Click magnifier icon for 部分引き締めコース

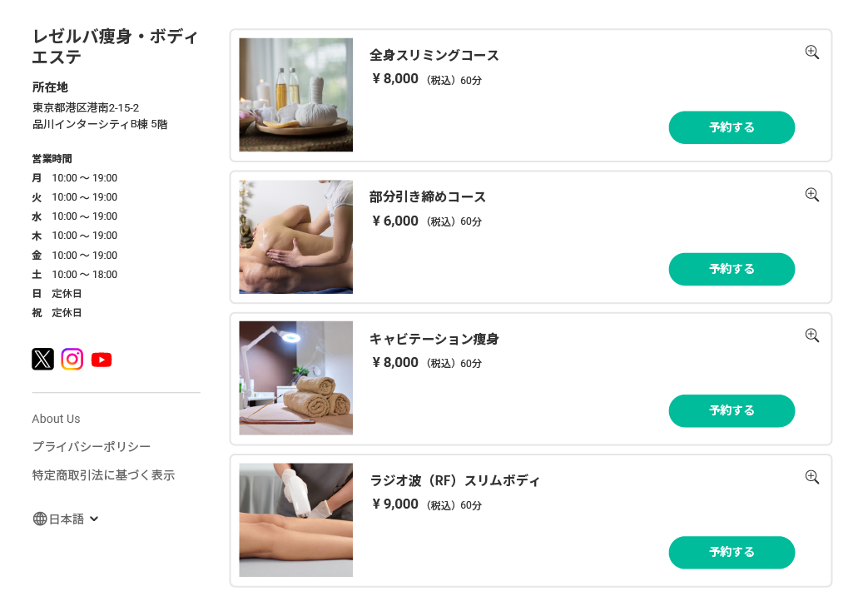[812, 195]
